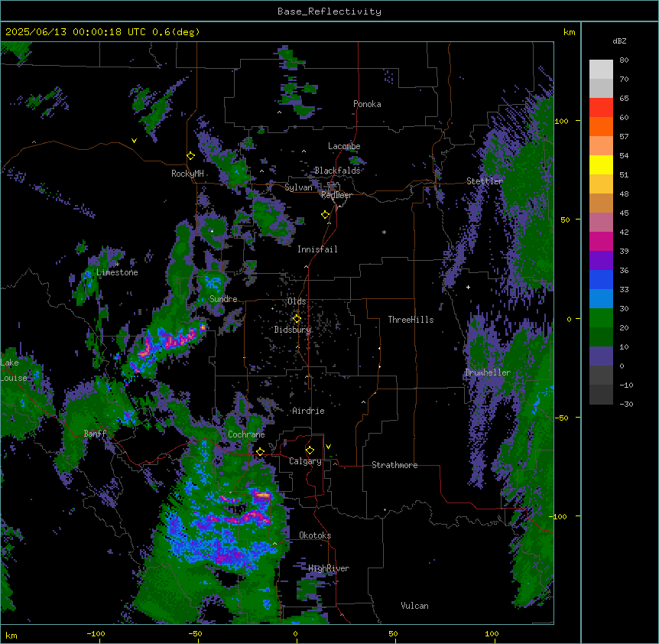This screenshot has width=659, height=644.
Task: Click the yellow diamond marker beside RockyMH
Action: 191,156
